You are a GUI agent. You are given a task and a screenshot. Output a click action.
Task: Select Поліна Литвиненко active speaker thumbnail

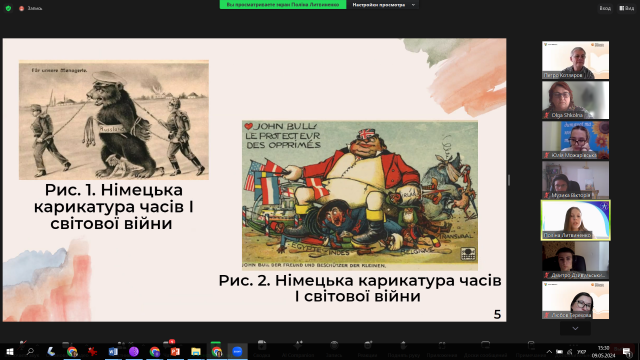(x=576, y=220)
